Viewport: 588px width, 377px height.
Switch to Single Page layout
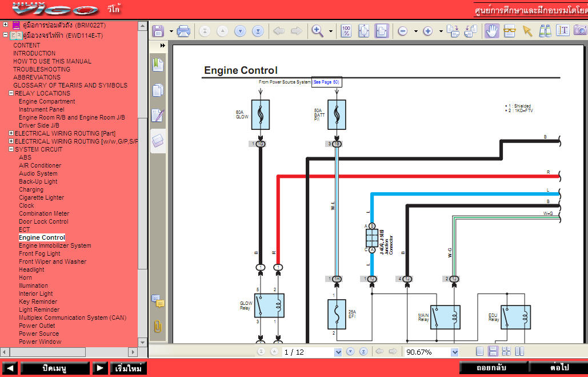point(479,351)
